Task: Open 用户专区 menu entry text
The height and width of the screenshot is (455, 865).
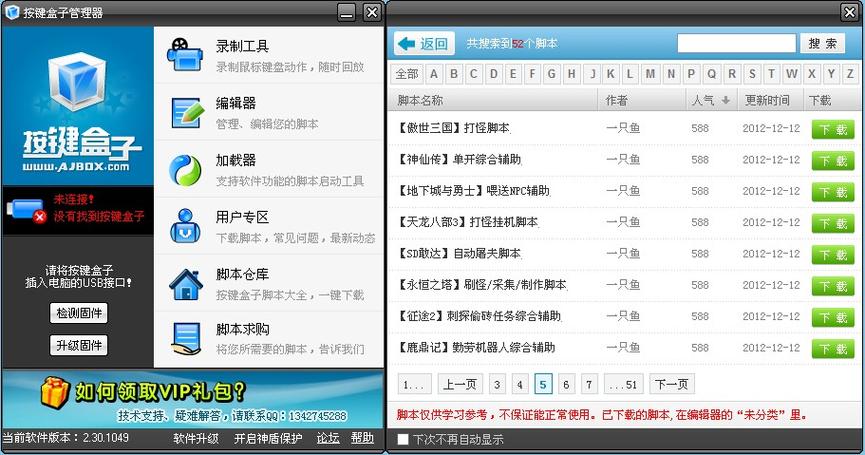Action: pos(242,217)
